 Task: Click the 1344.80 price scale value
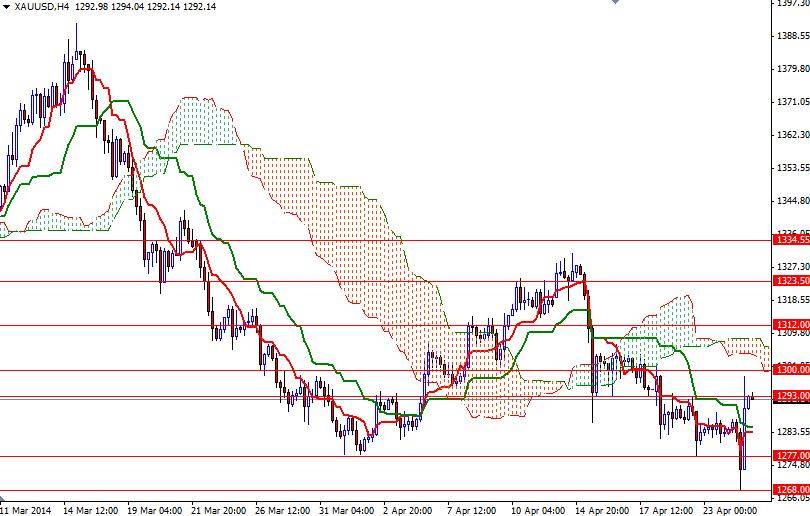(x=793, y=201)
